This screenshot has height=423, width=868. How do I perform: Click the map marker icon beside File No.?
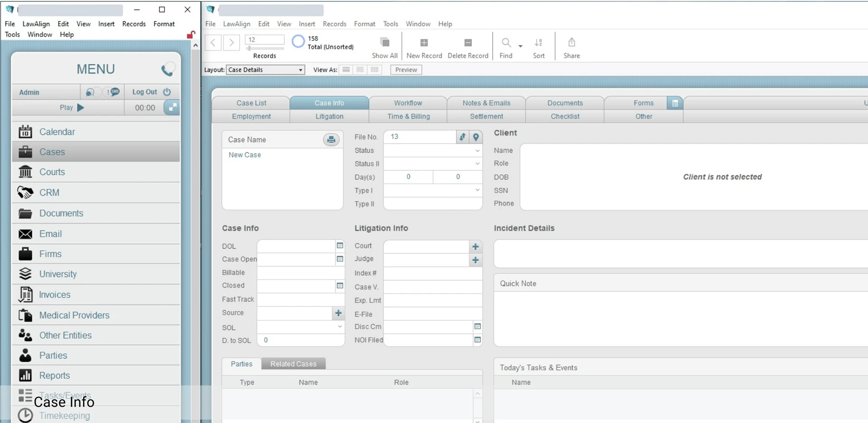[x=476, y=137]
